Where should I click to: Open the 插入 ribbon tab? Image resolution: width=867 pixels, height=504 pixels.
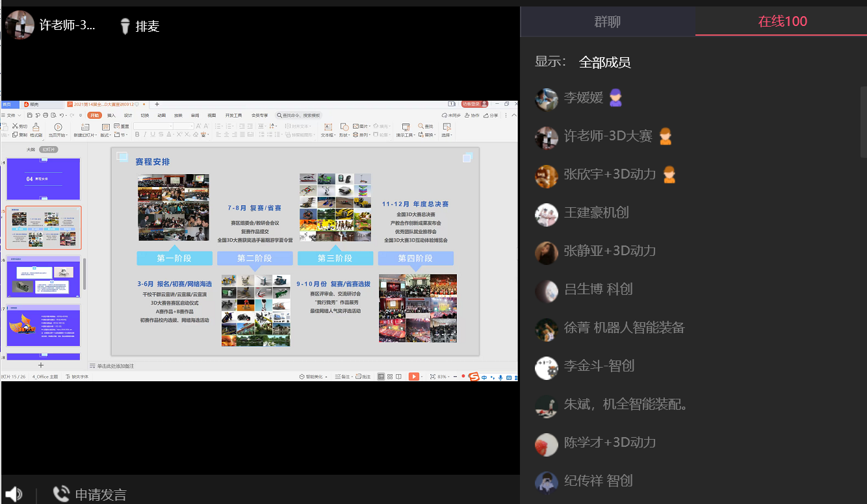111,115
